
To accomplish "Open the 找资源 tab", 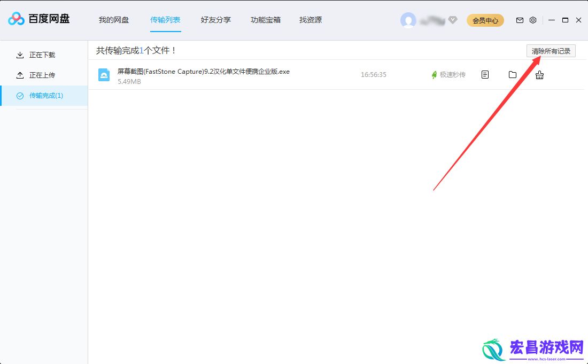I will click(311, 20).
